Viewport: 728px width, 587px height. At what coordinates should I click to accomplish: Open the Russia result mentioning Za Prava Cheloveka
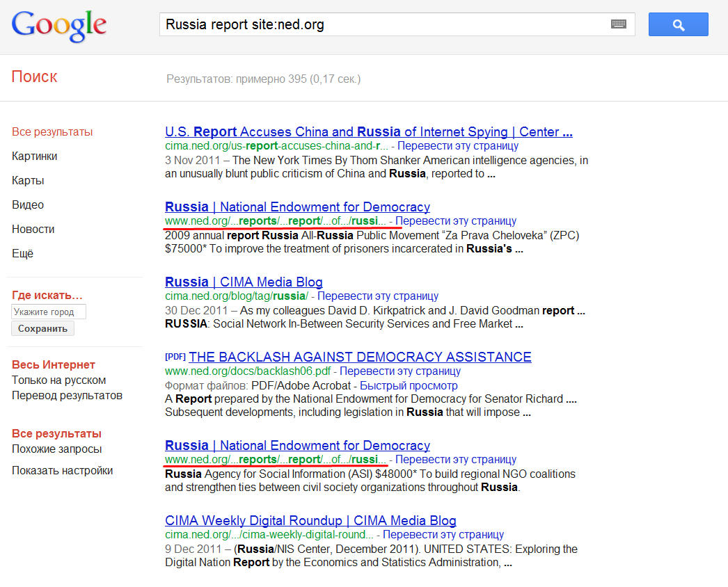tap(298, 207)
